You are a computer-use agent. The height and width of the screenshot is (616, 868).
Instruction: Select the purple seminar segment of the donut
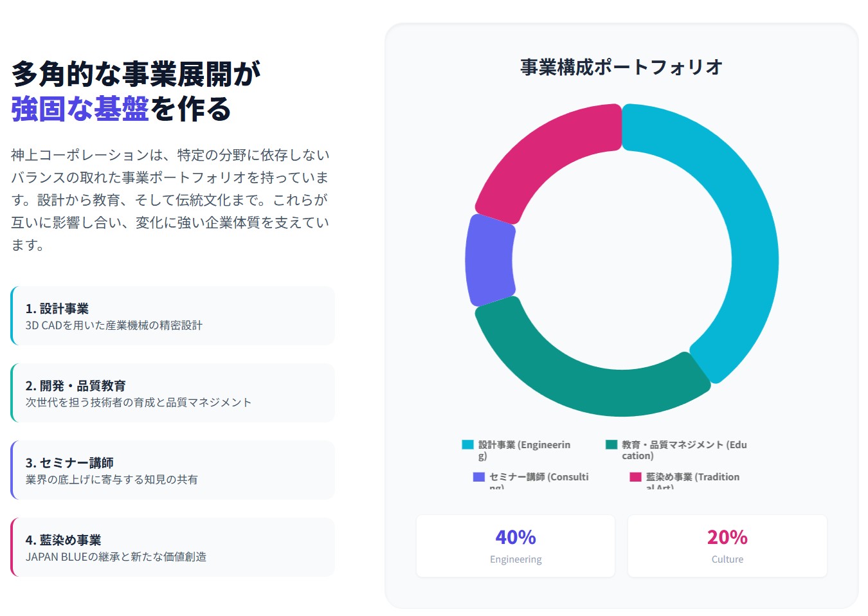(490, 260)
